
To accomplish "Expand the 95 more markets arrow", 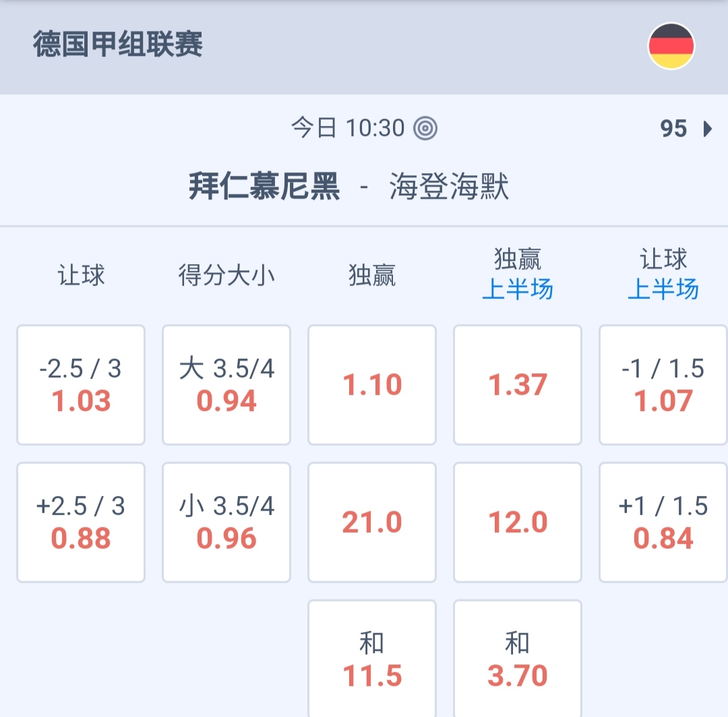I will pyautogui.click(x=707, y=129).
